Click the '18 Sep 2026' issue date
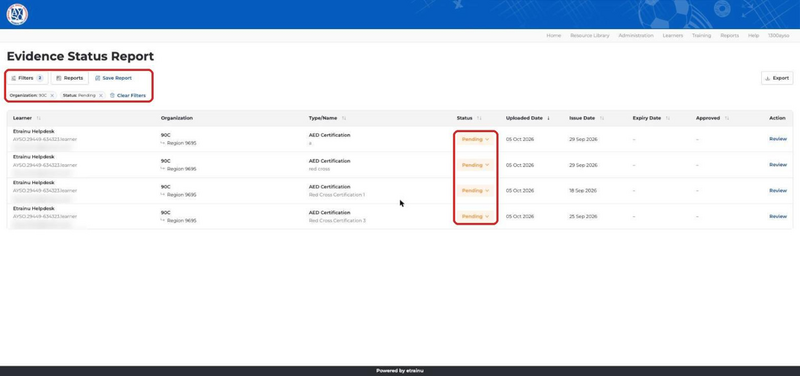Image resolution: width=800 pixels, height=376 pixels. click(583, 190)
